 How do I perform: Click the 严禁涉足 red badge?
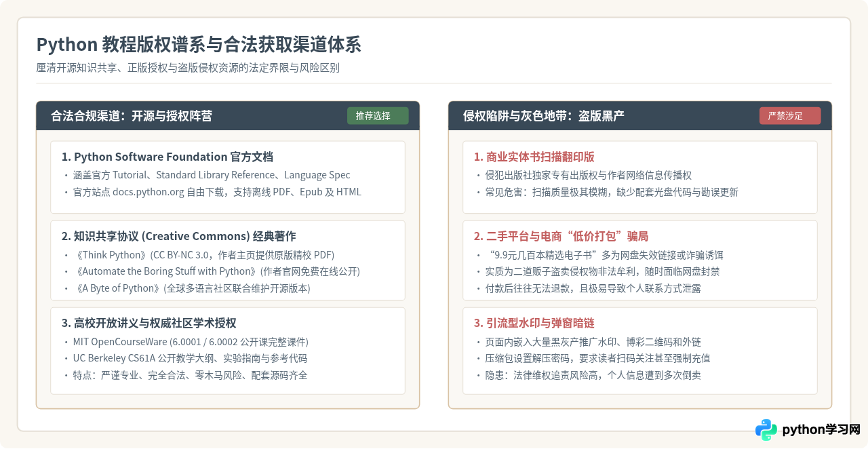tap(790, 116)
